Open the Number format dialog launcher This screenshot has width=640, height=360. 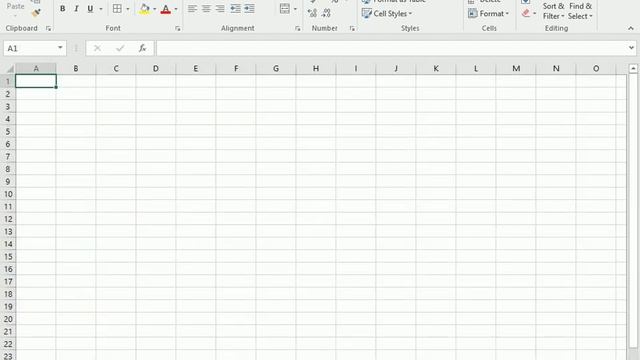(x=352, y=29)
